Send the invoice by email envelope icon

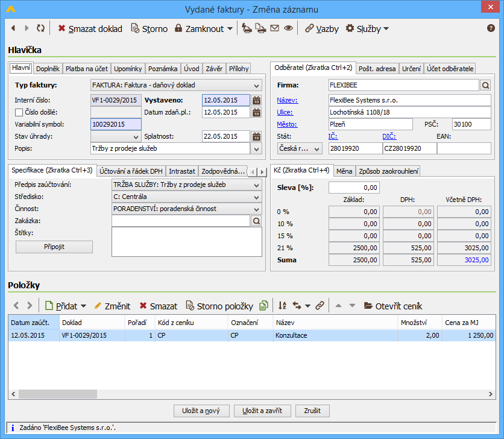coord(274,28)
